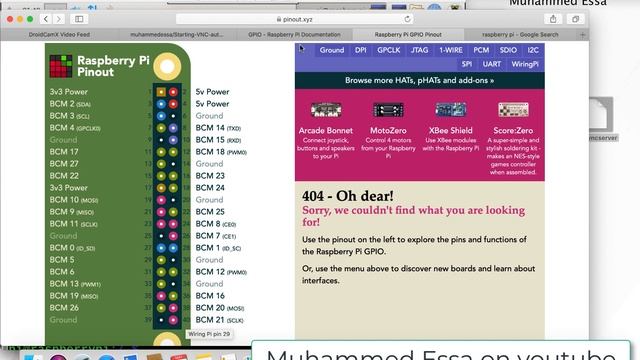Open the SPI menu item
The height and width of the screenshot is (360, 640).
(x=467, y=64)
